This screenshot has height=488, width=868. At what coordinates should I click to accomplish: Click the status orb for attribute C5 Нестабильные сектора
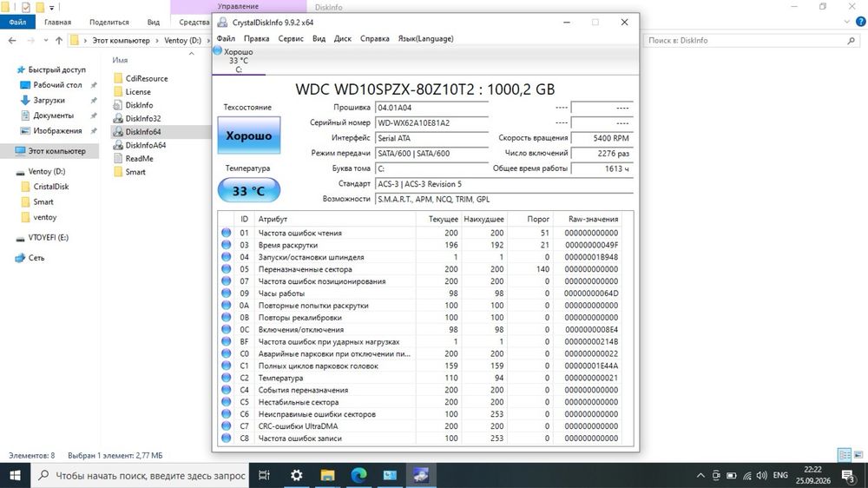226,402
